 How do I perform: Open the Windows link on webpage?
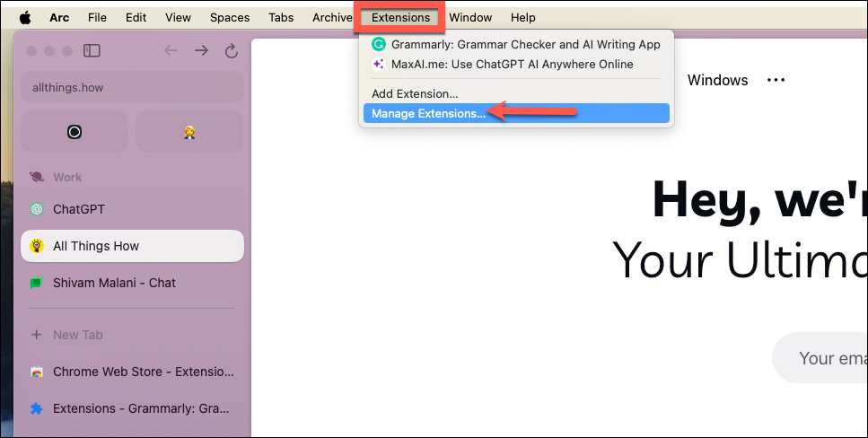coord(717,80)
